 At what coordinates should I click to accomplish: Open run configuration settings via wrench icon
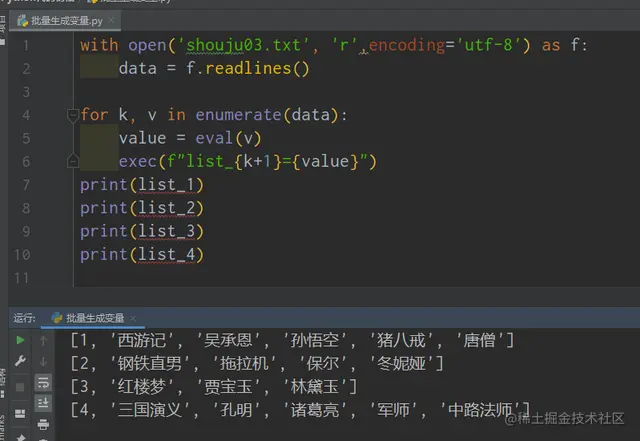tap(20, 361)
